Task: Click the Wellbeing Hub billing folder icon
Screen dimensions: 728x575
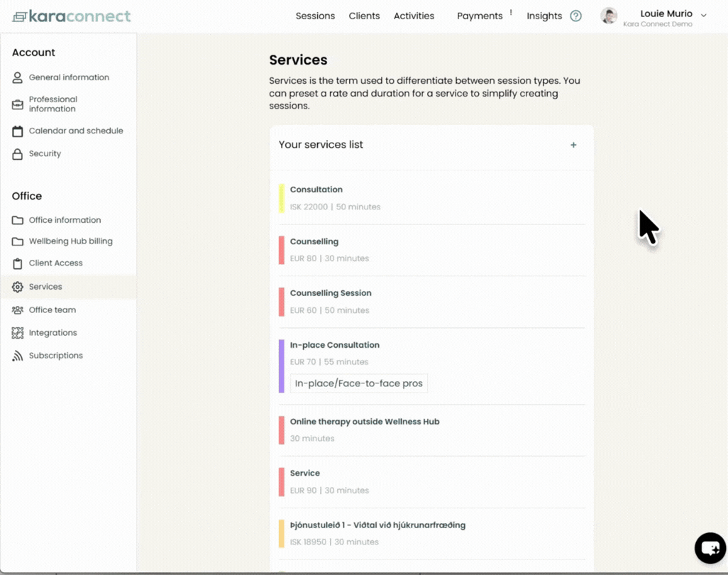Action: (x=17, y=241)
